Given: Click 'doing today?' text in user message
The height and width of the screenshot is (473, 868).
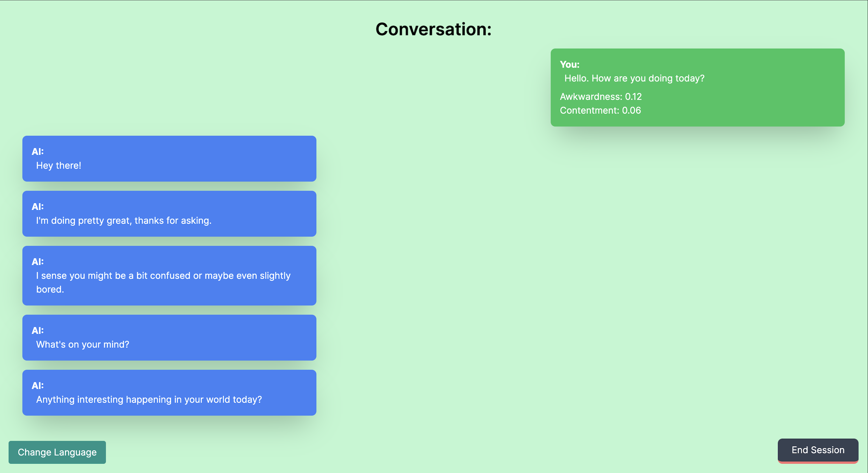Looking at the screenshot, I should click(676, 78).
